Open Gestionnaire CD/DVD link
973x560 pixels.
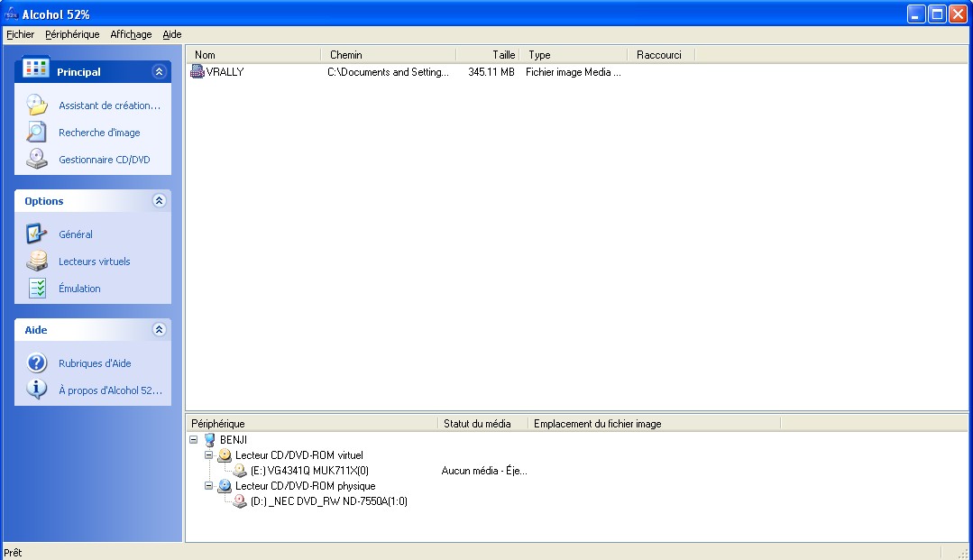pyautogui.click(x=105, y=160)
